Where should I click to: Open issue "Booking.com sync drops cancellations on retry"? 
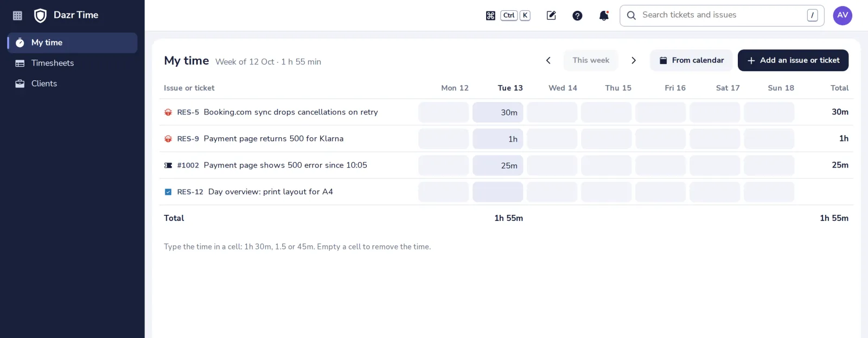pos(291,112)
